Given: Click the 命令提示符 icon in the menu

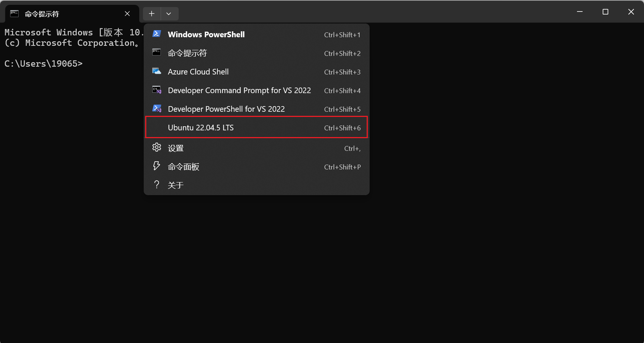Looking at the screenshot, I should point(157,52).
